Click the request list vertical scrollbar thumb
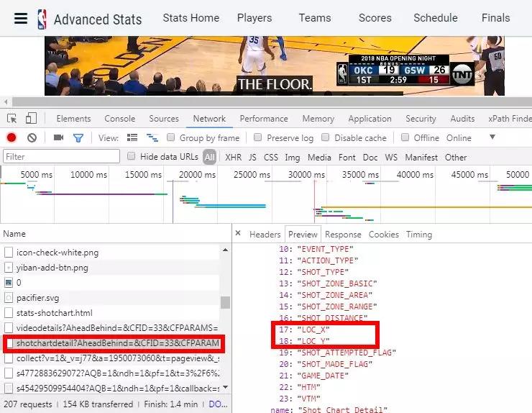 tap(225, 302)
